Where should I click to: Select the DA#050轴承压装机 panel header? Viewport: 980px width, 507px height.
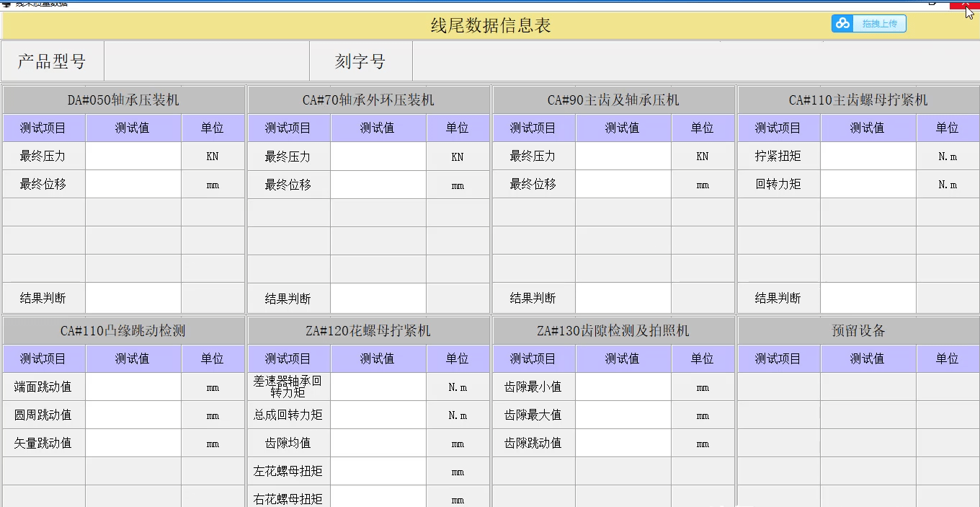point(123,100)
